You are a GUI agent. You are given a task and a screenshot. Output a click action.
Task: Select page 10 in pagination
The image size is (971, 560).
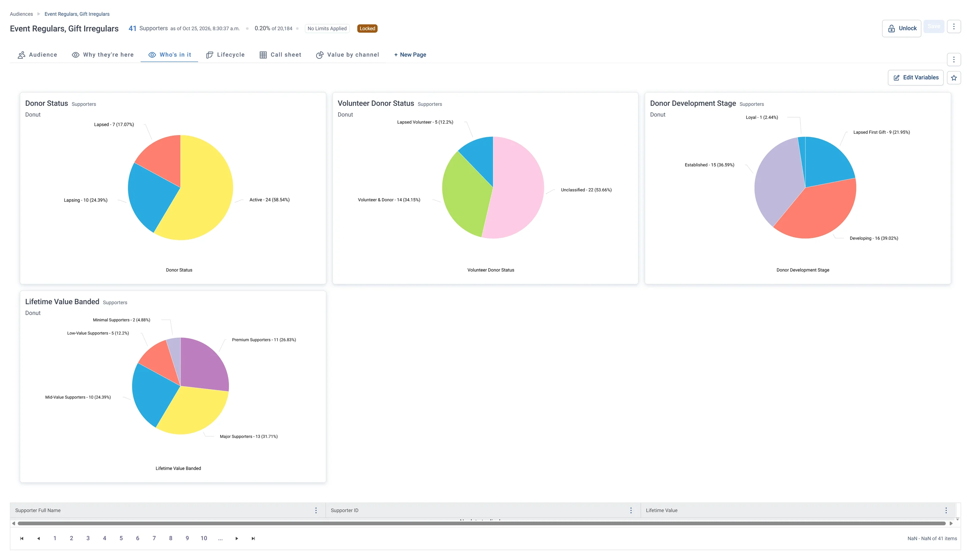[204, 538]
